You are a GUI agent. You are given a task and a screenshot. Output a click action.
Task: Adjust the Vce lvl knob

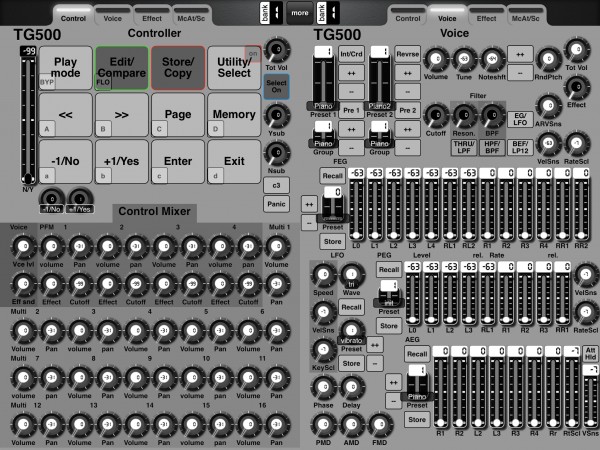tap(23, 247)
